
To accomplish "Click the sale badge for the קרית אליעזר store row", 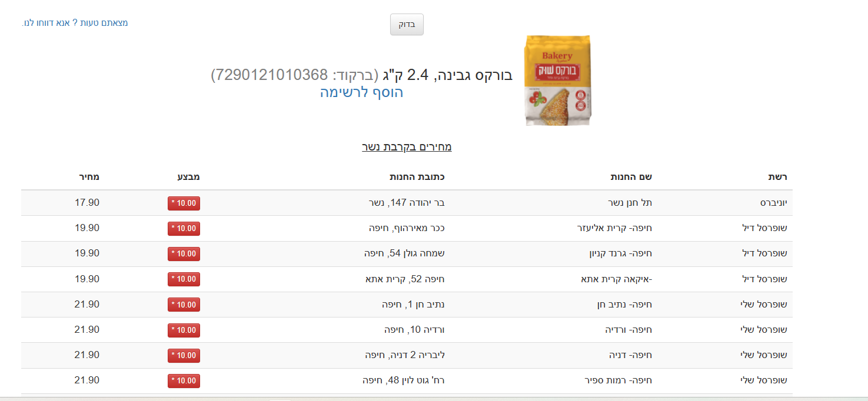I will (x=183, y=228).
